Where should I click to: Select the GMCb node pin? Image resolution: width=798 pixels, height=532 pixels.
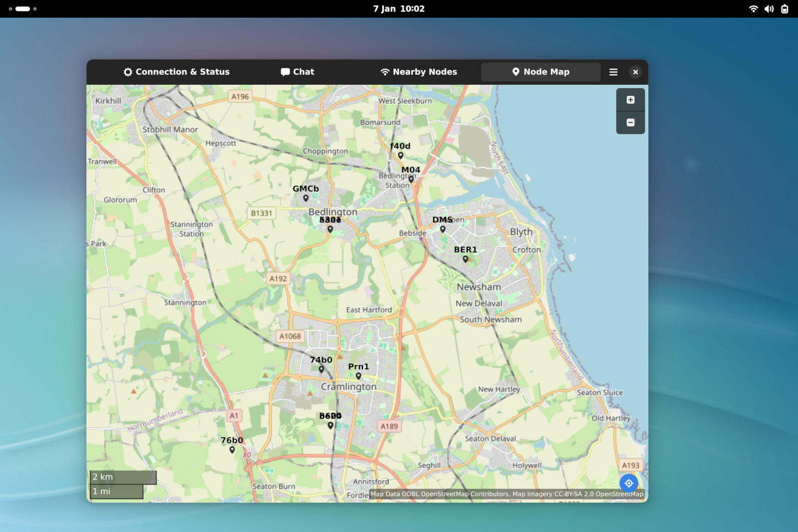[x=306, y=198]
